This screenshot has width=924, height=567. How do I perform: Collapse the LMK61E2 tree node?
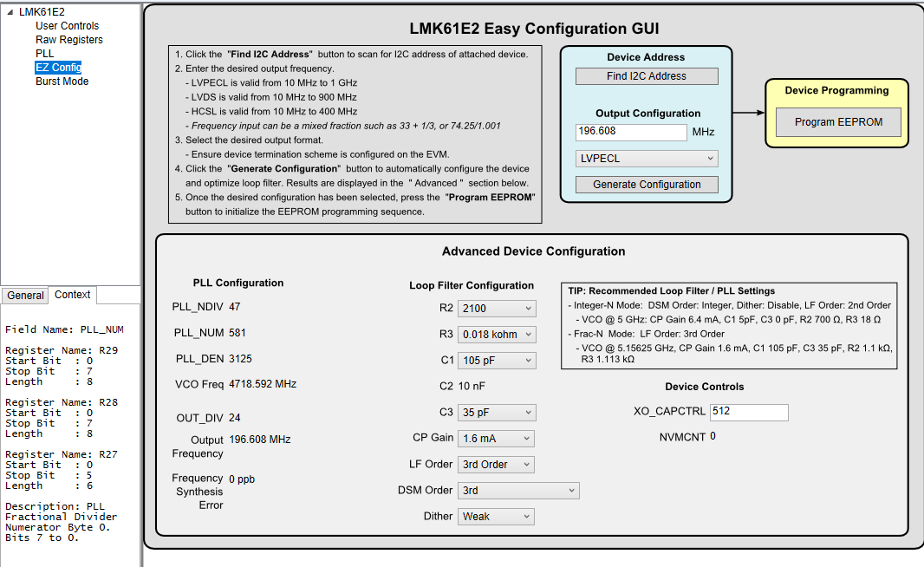10,12
